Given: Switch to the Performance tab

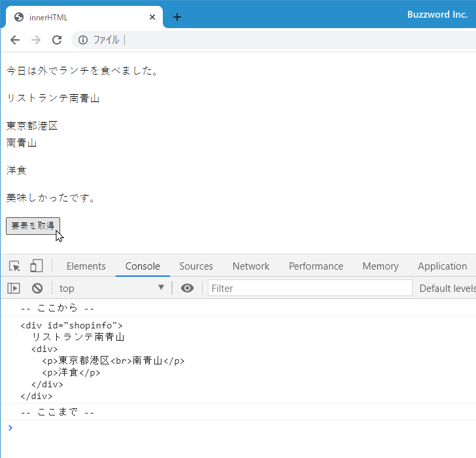Looking at the screenshot, I should (x=316, y=266).
